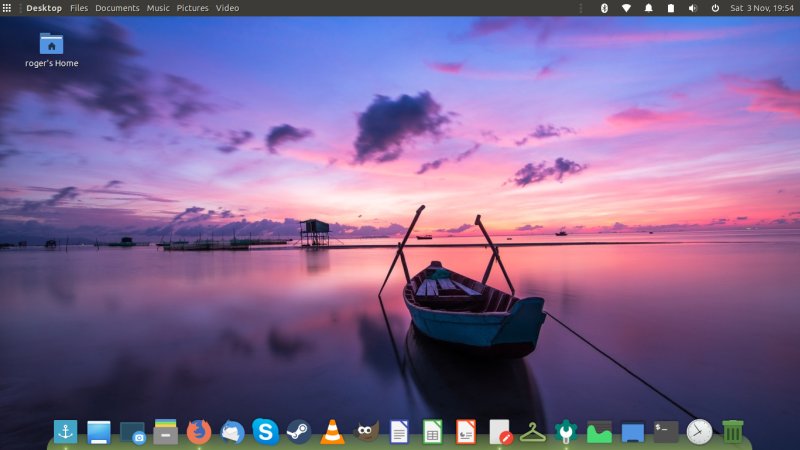
Task: Click the Pictures shortcut in top panel
Action: (193, 8)
